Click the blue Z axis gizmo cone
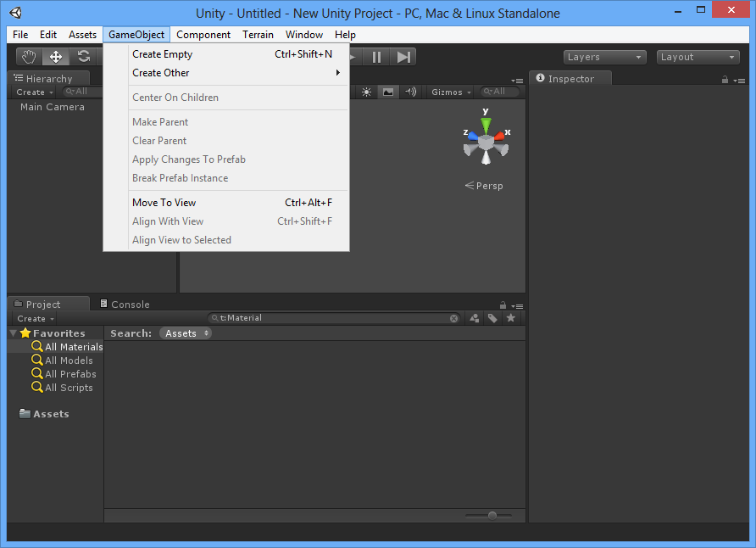The width and height of the screenshot is (756, 548). tap(473, 137)
